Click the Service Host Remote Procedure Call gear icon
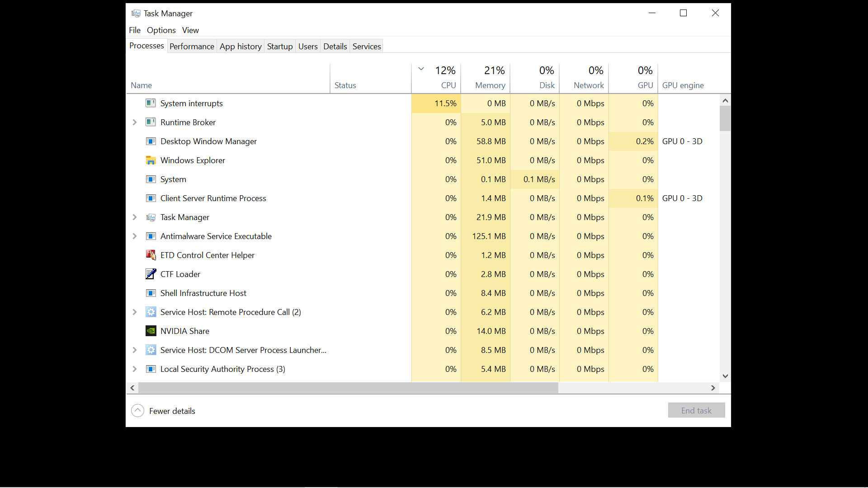Viewport: 868px width, 488px height. tap(151, 312)
